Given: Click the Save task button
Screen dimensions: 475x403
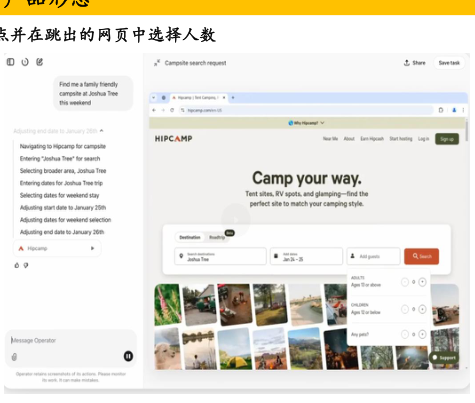Looking at the screenshot, I should point(449,63).
